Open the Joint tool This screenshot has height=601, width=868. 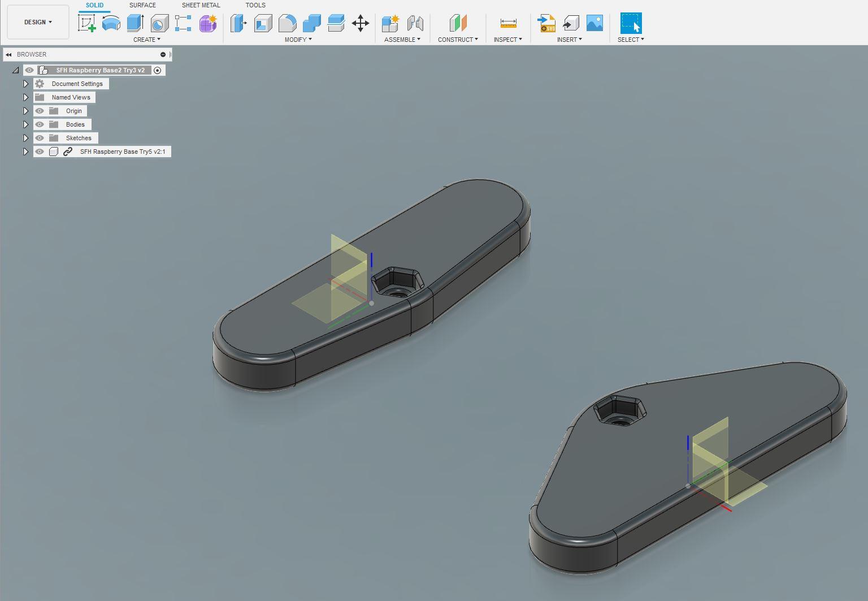[415, 23]
